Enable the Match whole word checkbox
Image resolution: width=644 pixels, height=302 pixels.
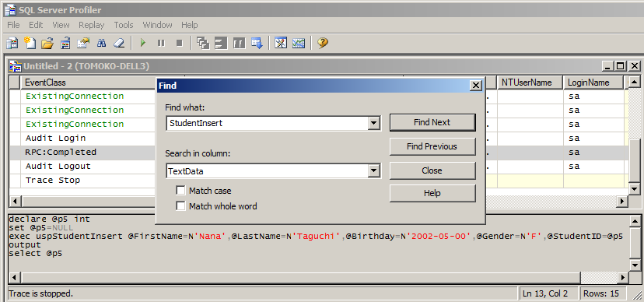pyautogui.click(x=180, y=205)
